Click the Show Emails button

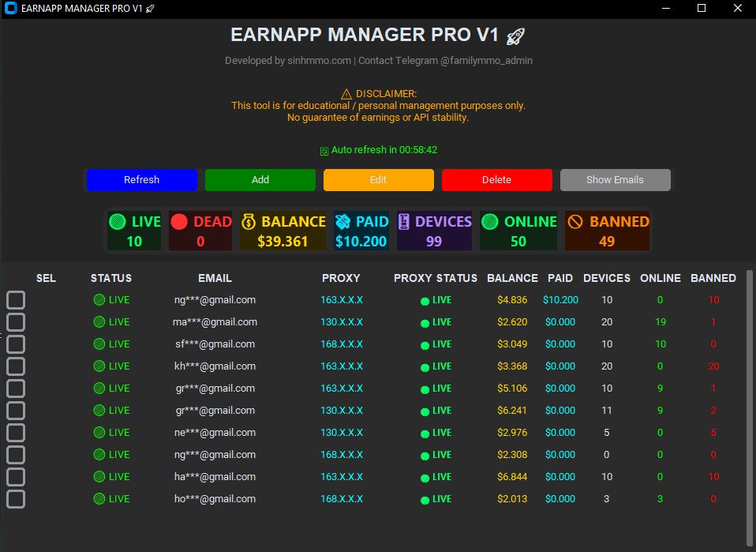[x=616, y=179]
